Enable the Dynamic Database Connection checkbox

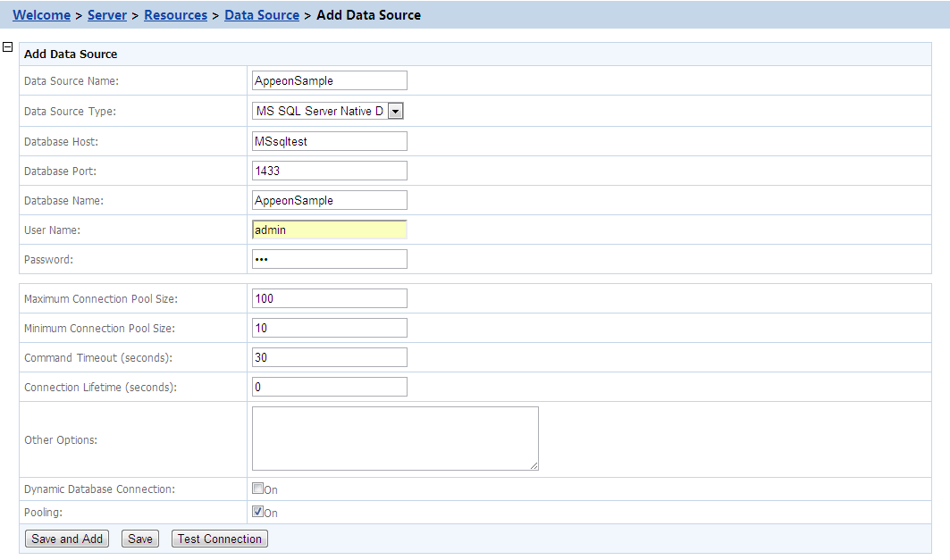[x=257, y=489]
